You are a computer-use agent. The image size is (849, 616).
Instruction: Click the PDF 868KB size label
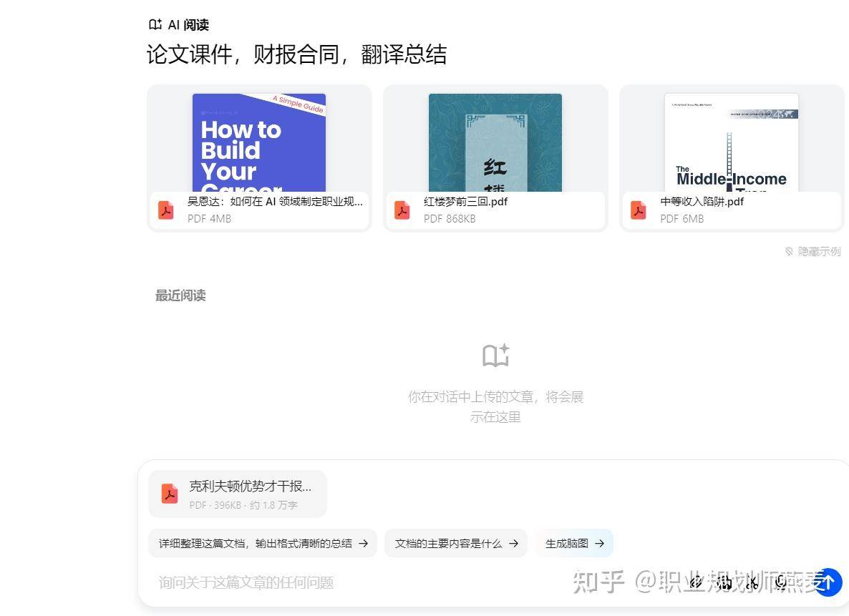[x=450, y=219]
